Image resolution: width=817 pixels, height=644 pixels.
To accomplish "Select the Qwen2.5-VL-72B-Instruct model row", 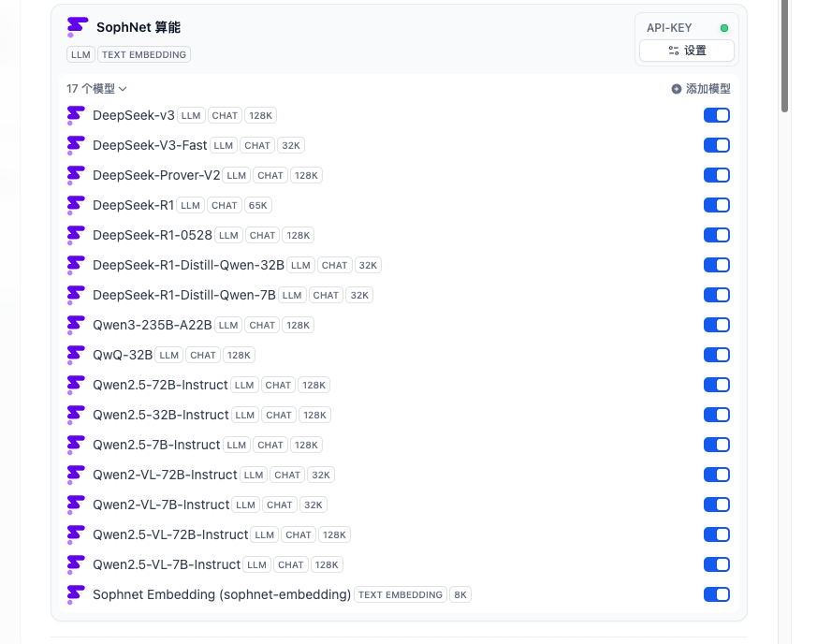I will point(170,534).
